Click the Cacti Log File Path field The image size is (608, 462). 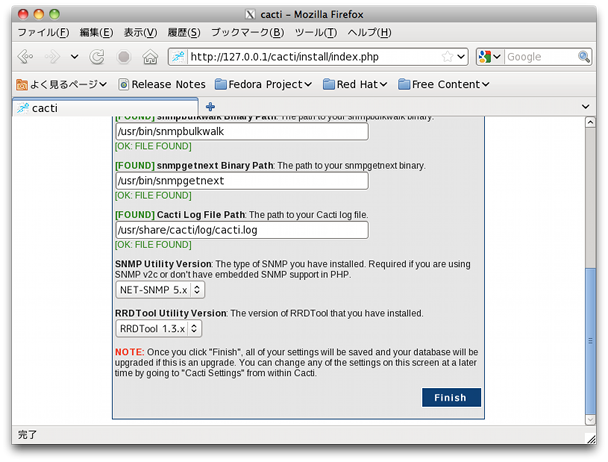tap(242, 230)
